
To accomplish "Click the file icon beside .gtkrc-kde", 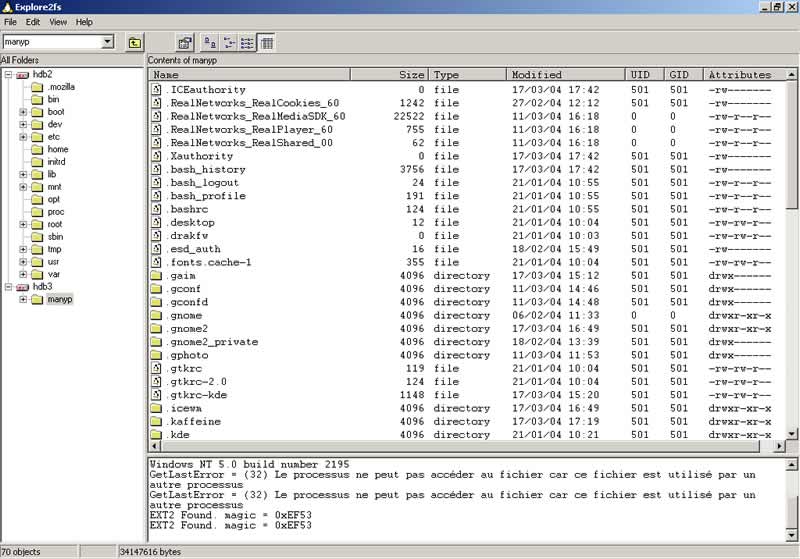I will coord(156,395).
